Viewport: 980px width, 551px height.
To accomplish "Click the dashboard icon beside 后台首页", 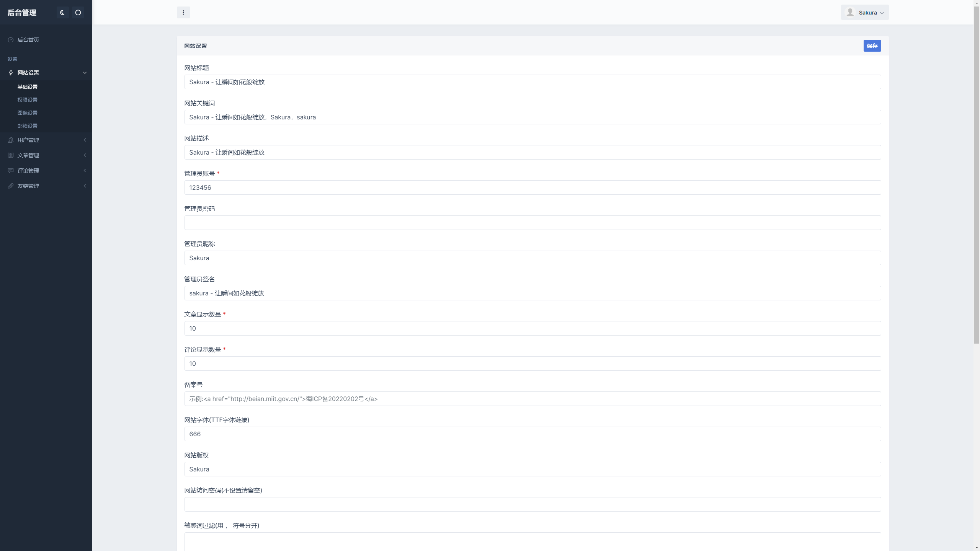I will tap(11, 40).
